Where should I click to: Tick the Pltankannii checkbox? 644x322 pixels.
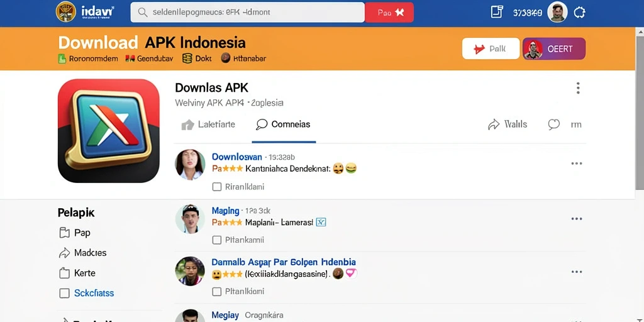click(x=216, y=240)
